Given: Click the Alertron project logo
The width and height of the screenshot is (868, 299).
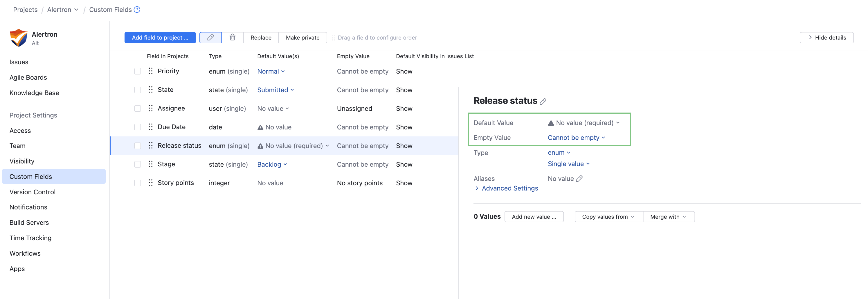Looking at the screenshot, I should [x=19, y=38].
